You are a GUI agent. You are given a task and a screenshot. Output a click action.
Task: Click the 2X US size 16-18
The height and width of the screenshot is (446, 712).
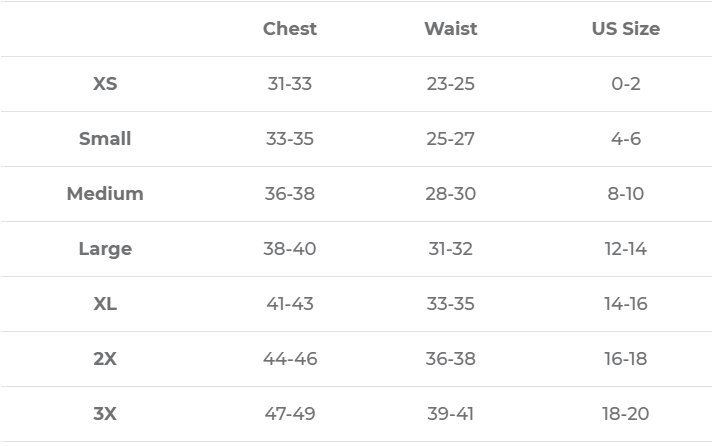[x=625, y=359]
